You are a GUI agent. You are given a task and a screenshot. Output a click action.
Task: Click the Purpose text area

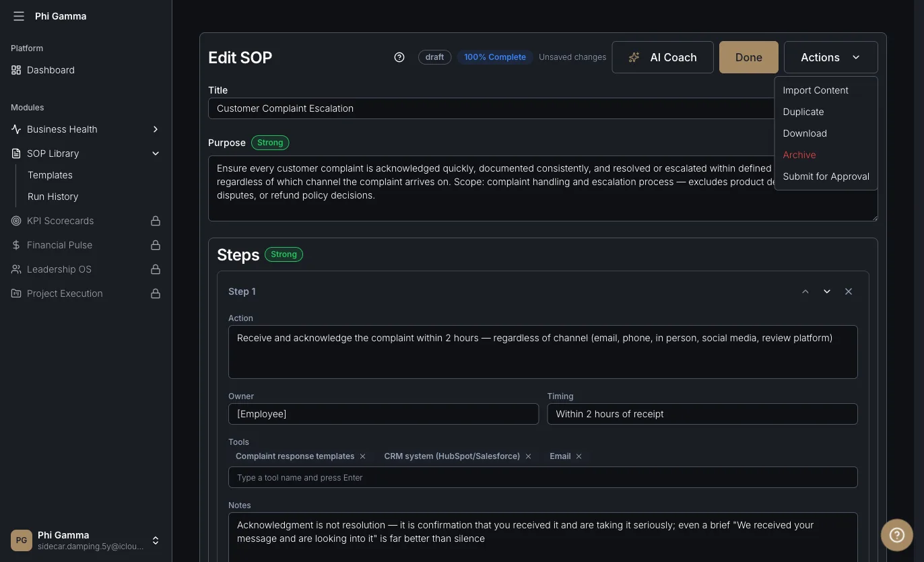pos(543,188)
